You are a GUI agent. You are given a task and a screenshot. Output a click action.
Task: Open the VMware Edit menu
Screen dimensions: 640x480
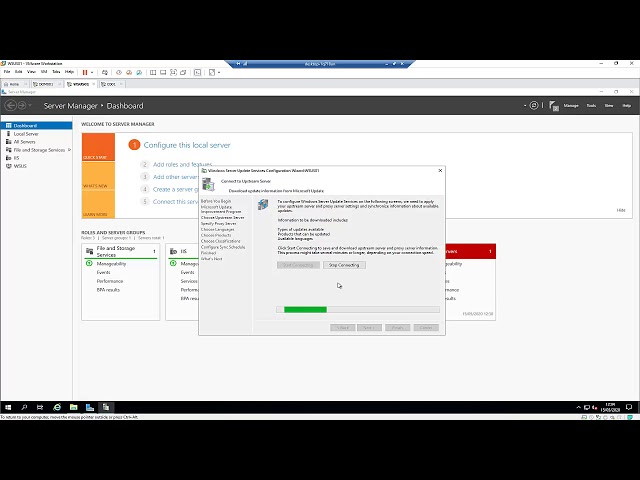point(19,72)
